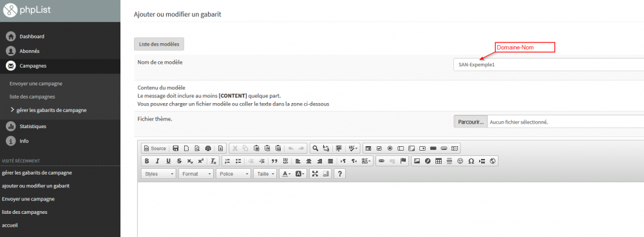Click the Save icon in editor toolbar
Image resolution: width=644 pixels, height=237 pixels.
click(x=175, y=148)
